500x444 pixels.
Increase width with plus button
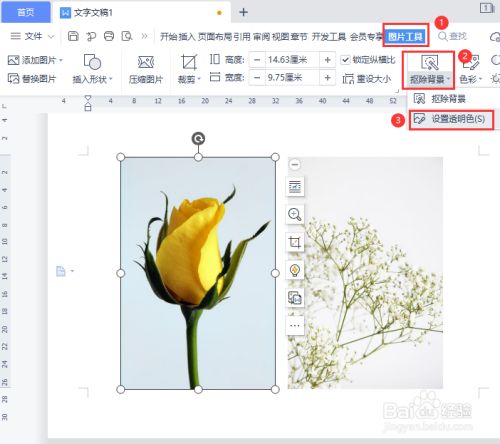pyautogui.click(x=327, y=78)
